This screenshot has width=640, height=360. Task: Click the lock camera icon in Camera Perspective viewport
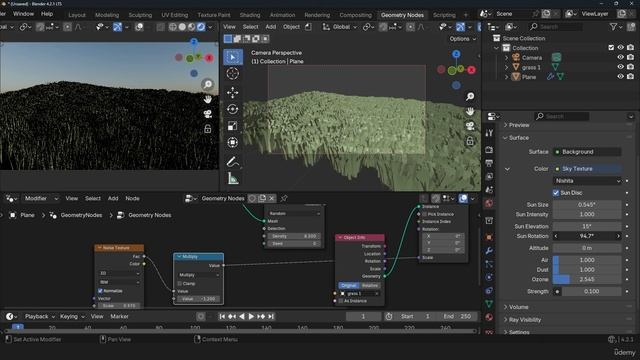pyautogui.click(x=470, y=141)
